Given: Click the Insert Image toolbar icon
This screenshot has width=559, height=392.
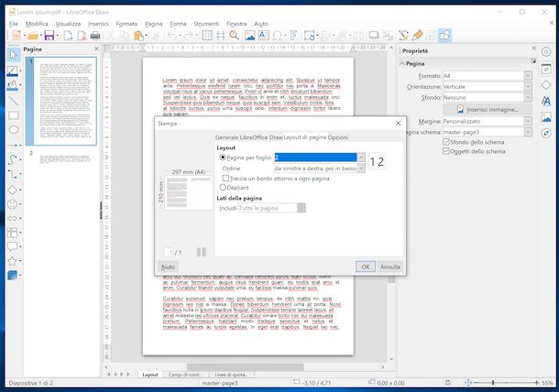Looking at the screenshot, I should (x=249, y=36).
